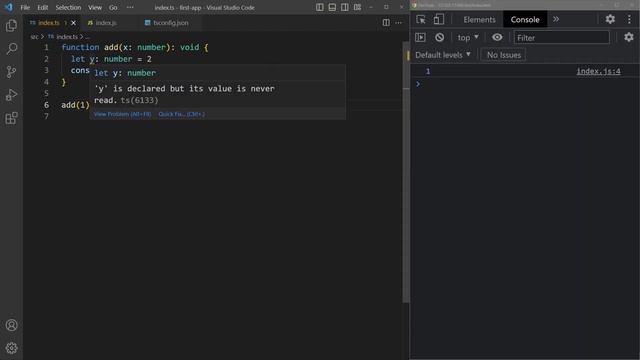Close the index.ts editor tab

73,23
